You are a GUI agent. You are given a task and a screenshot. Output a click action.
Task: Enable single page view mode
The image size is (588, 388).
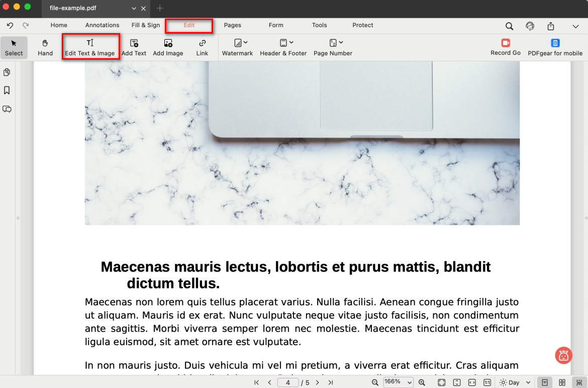click(545, 382)
